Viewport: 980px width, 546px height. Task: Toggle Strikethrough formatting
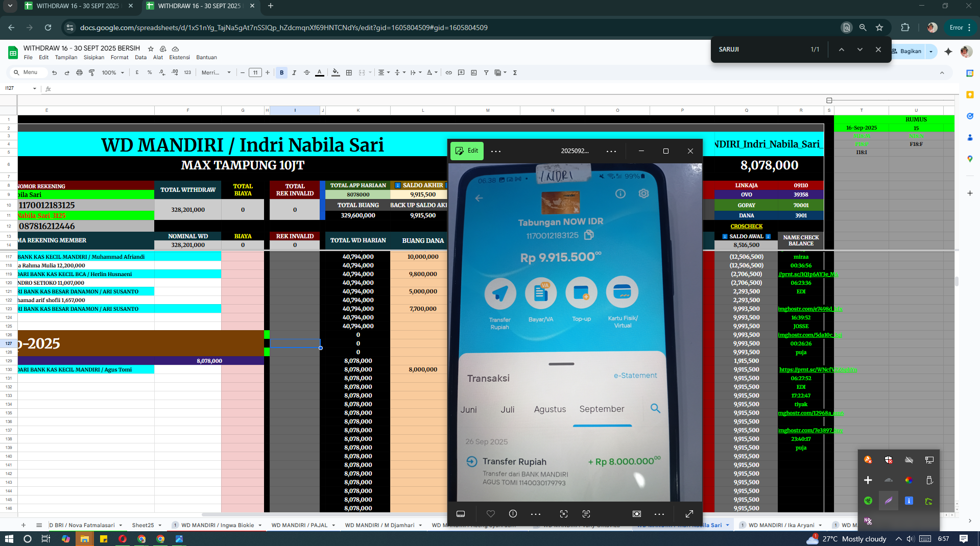click(x=307, y=72)
